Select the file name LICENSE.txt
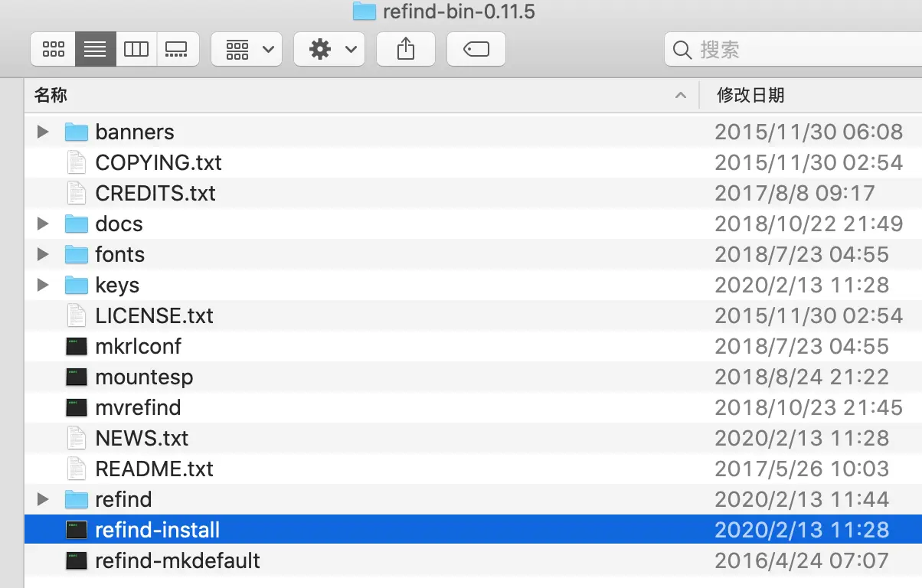 [155, 315]
